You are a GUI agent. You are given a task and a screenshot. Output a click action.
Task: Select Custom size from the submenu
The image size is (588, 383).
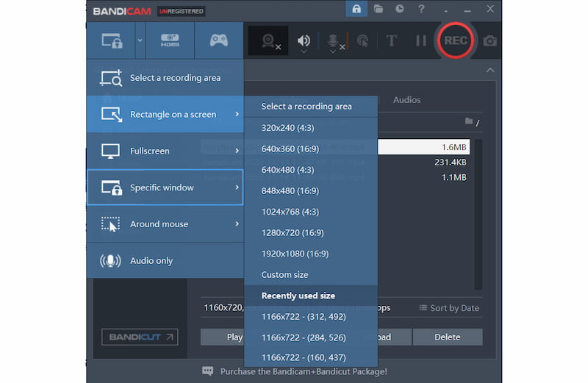click(285, 275)
